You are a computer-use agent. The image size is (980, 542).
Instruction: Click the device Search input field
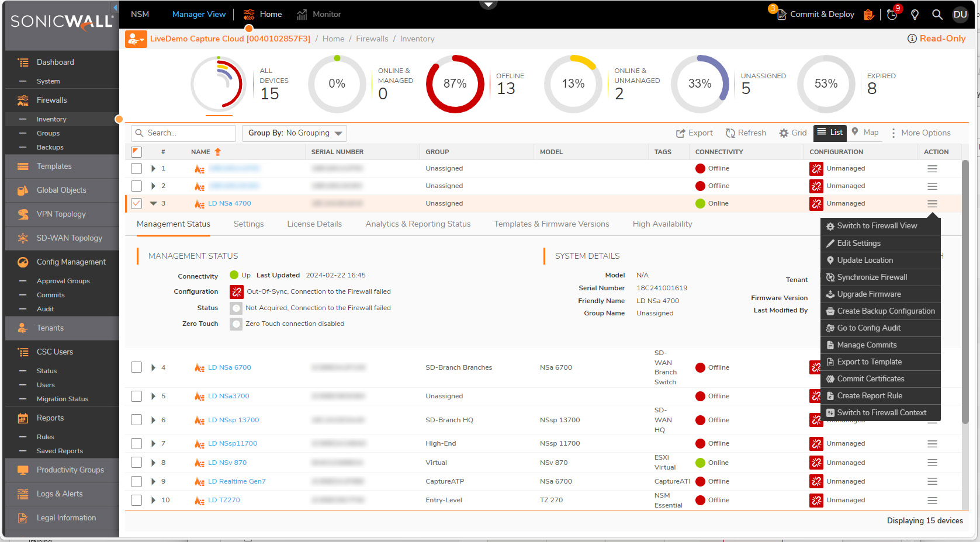pos(183,133)
